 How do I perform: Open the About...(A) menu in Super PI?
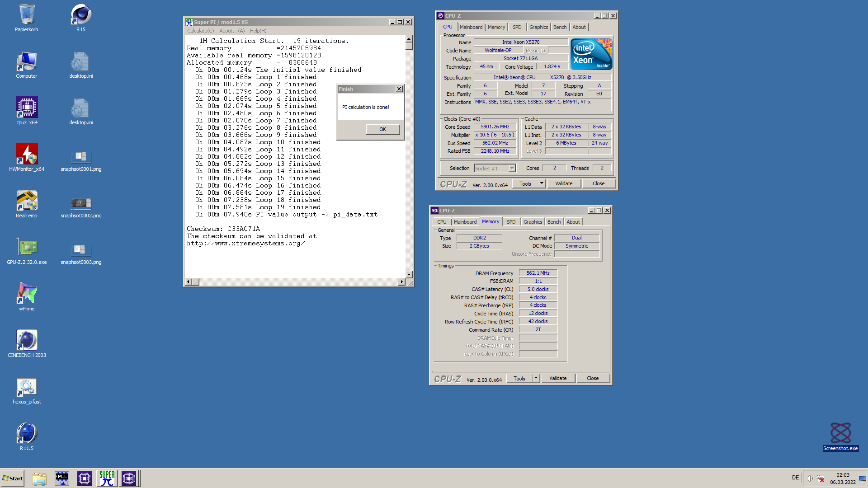click(232, 31)
